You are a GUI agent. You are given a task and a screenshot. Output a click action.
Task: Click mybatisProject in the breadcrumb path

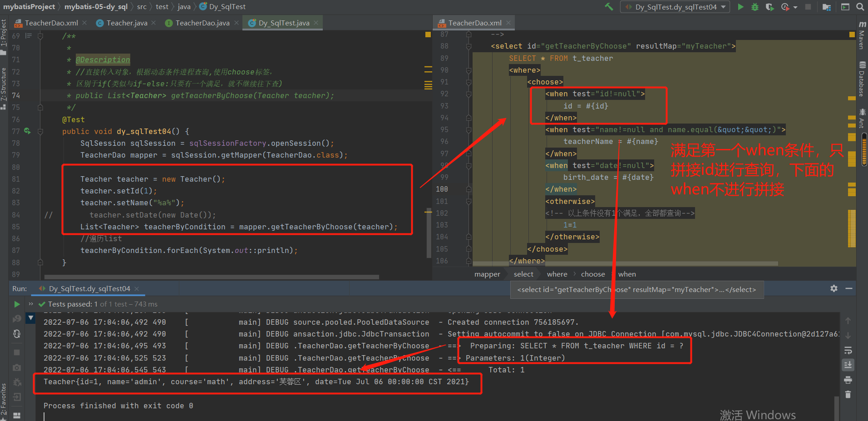point(29,7)
